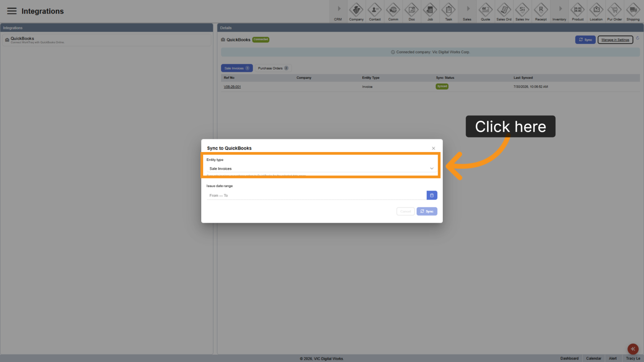Click the Sync button in the dialog
The width and height of the screenshot is (644, 362).
[x=427, y=211]
